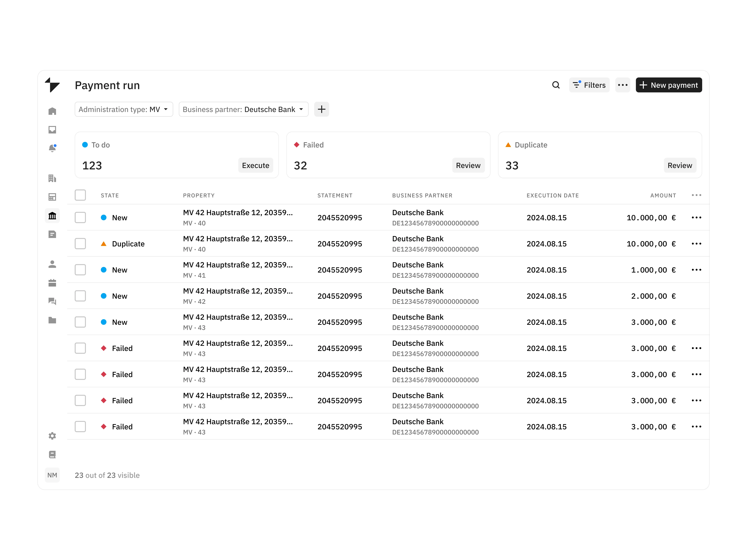Check the MV · 40 New payment row
Viewport: 747px width, 560px height.
(x=80, y=217)
